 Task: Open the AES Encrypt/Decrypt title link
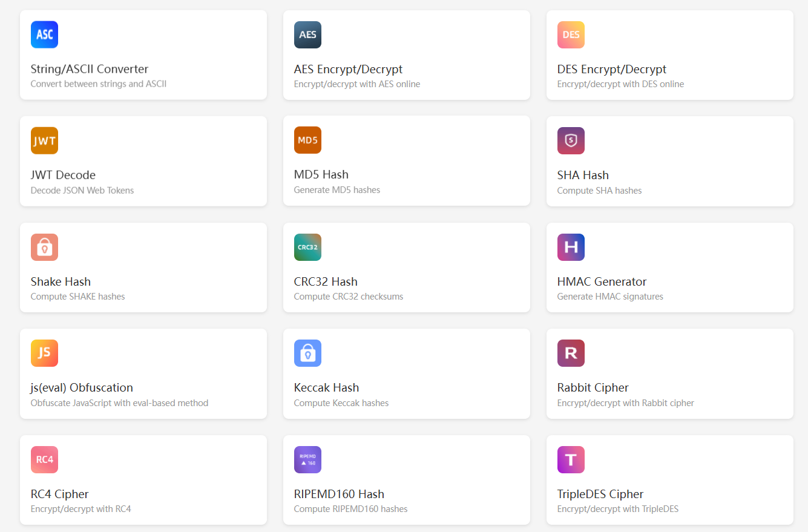click(348, 69)
